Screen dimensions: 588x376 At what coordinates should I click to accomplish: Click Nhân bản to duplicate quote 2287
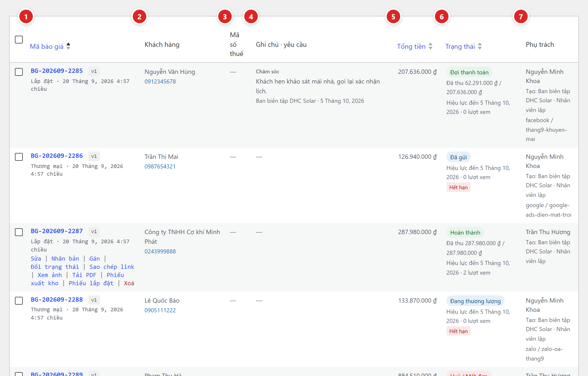pos(65,258)
